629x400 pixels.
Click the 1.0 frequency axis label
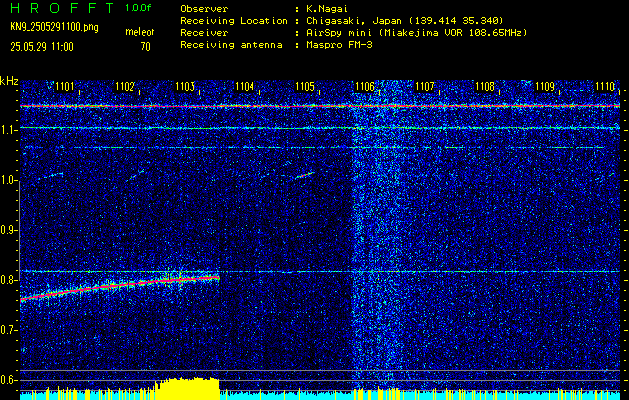[7, 181]
